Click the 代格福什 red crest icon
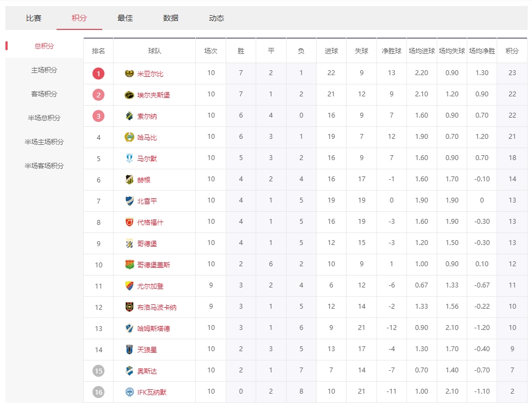 point(129,222)
